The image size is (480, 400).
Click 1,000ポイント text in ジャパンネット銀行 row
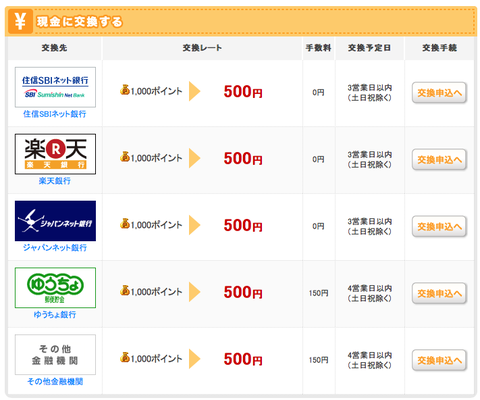pos(156,225)
